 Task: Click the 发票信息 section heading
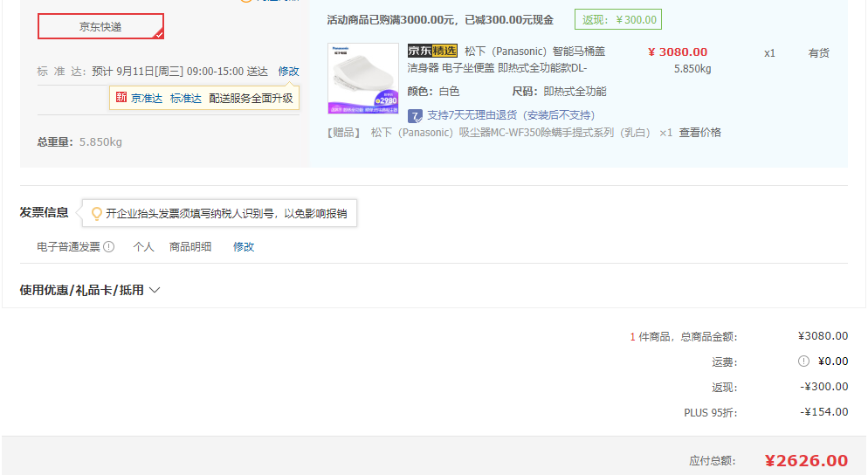point(45,212)
